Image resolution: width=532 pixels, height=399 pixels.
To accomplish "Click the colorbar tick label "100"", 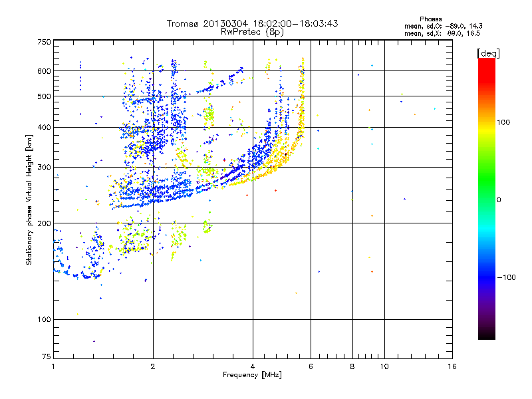I will 503,122.
